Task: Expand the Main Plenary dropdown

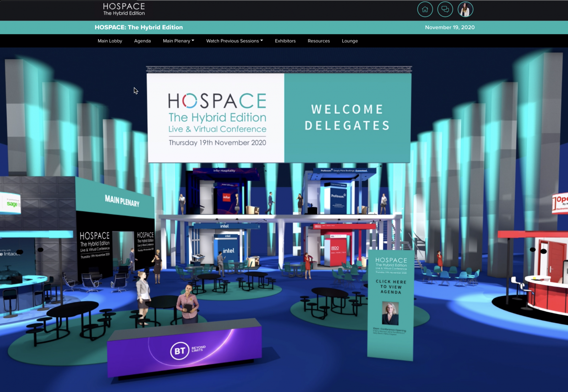Action: coord(179,41)
